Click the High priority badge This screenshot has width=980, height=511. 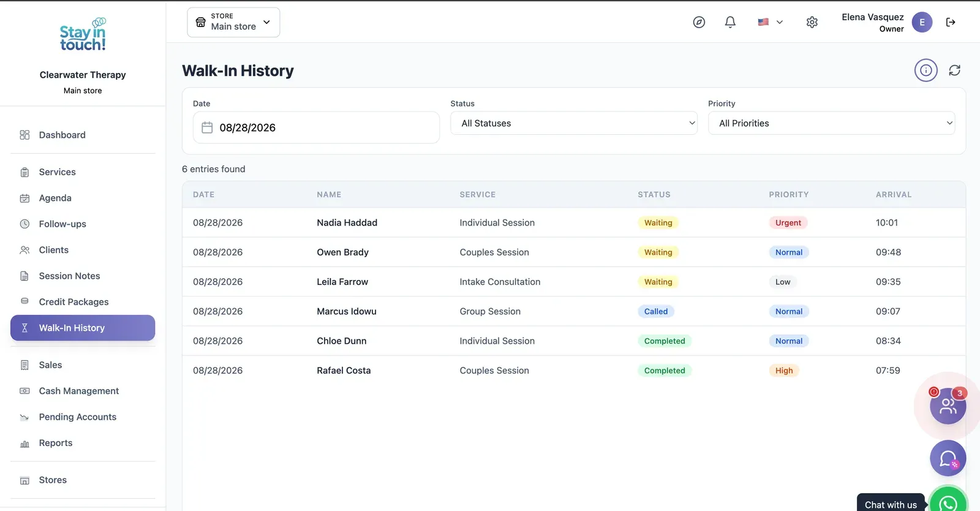coord(784,371)
